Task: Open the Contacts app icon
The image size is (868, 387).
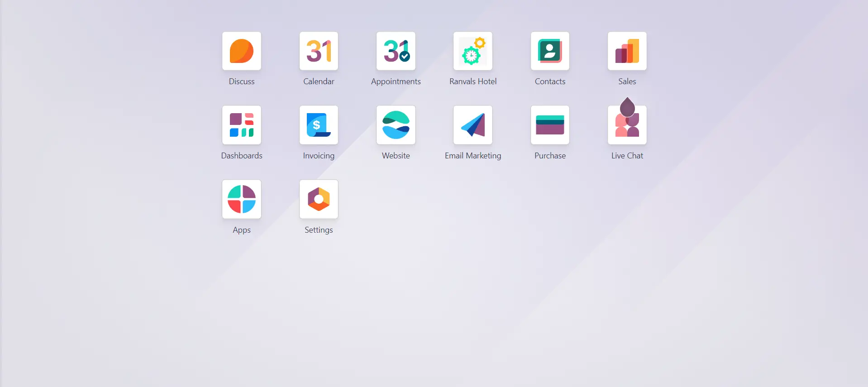Action: coord(550,51)
